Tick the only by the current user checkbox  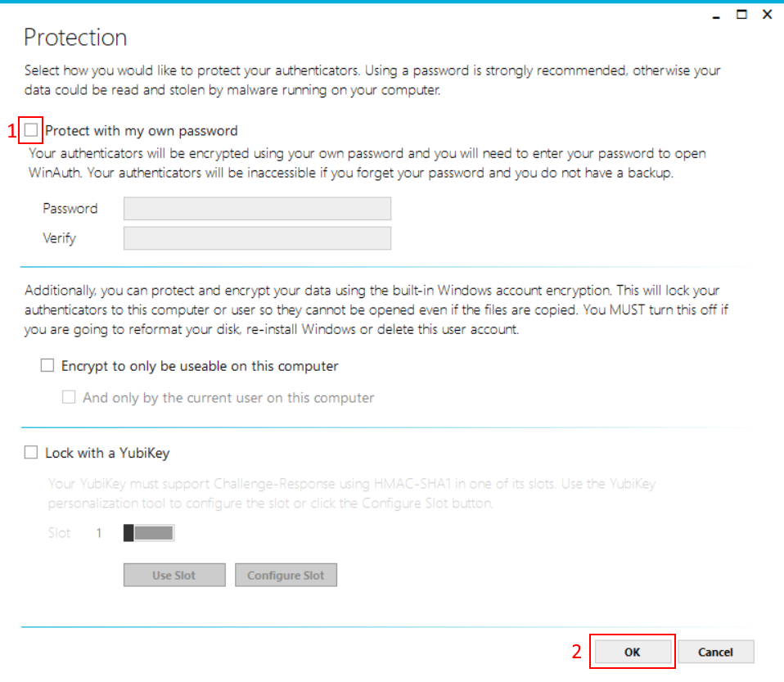(69, 397)
